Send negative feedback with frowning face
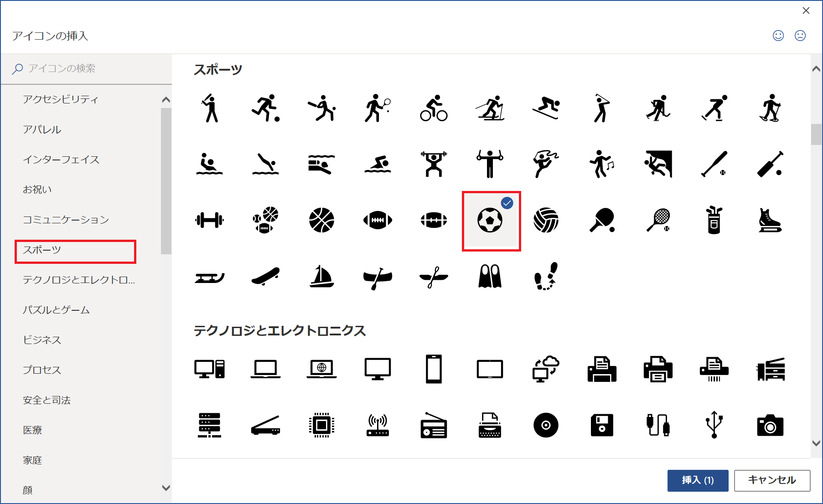Screen dimensions: 823x504 [800, 36]
